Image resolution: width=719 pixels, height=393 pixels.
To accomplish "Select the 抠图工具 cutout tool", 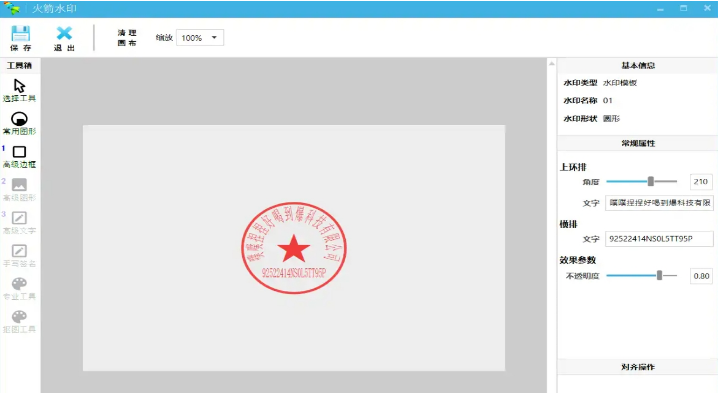I will 19,322.
